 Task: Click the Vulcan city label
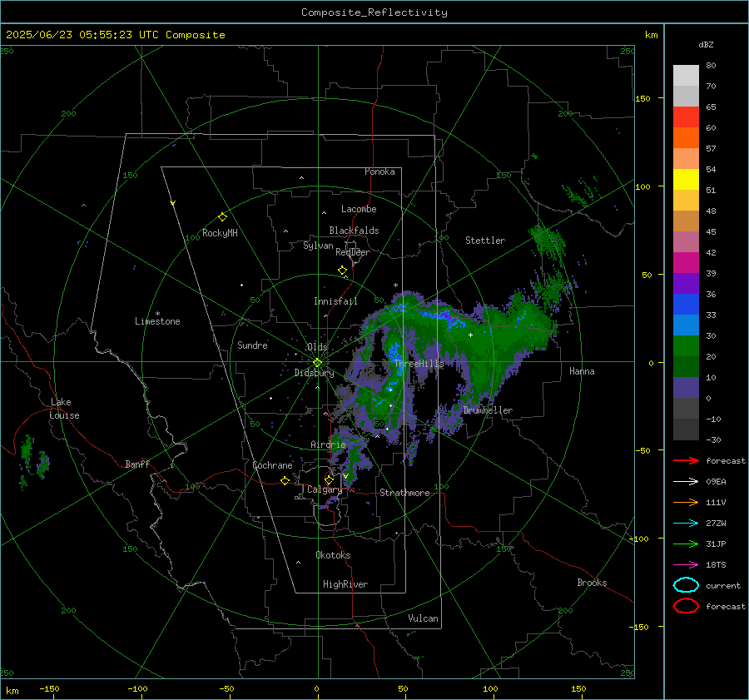pos(423,618)
